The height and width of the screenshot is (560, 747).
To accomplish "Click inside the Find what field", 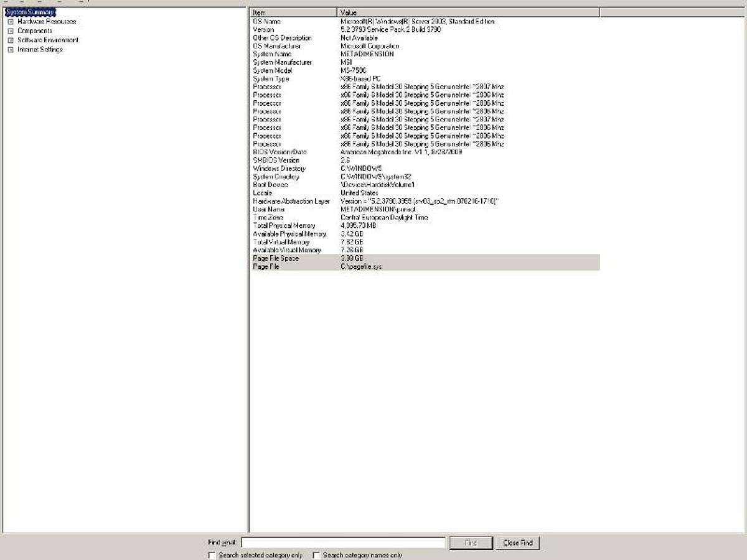I will click(x=342, y=542).
